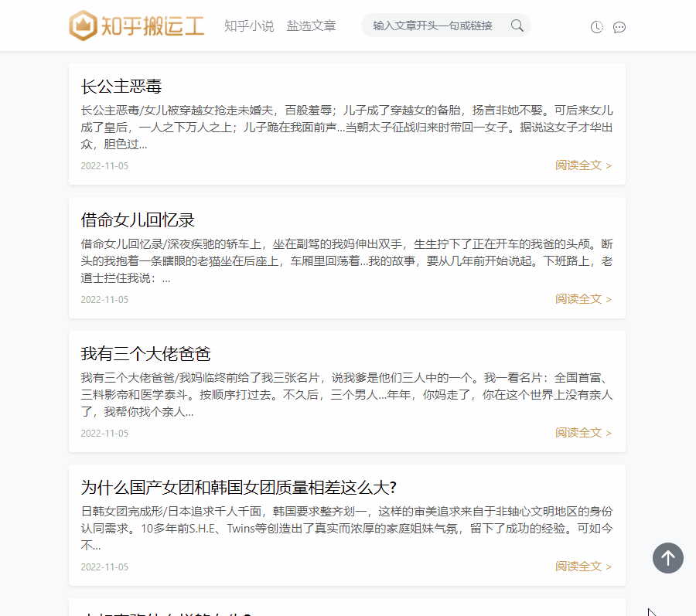Click the back-to-top arrow button
The image size is (696, 616).
pos(668,558)
